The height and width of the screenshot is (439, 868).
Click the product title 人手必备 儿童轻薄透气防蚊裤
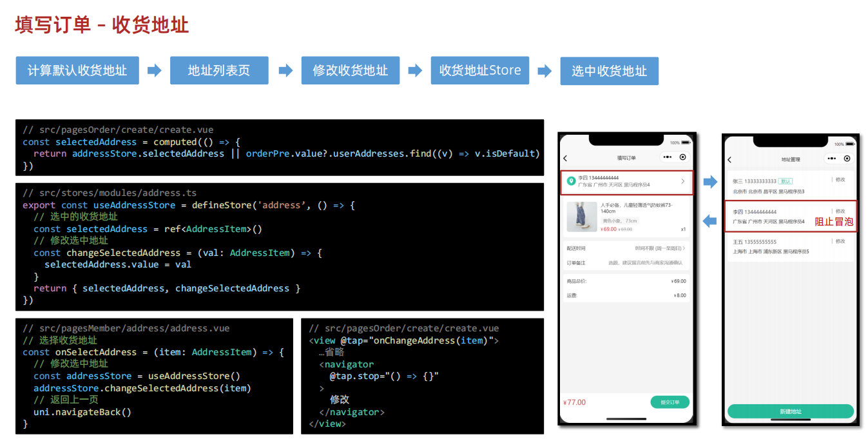click(x=637, y=208)
